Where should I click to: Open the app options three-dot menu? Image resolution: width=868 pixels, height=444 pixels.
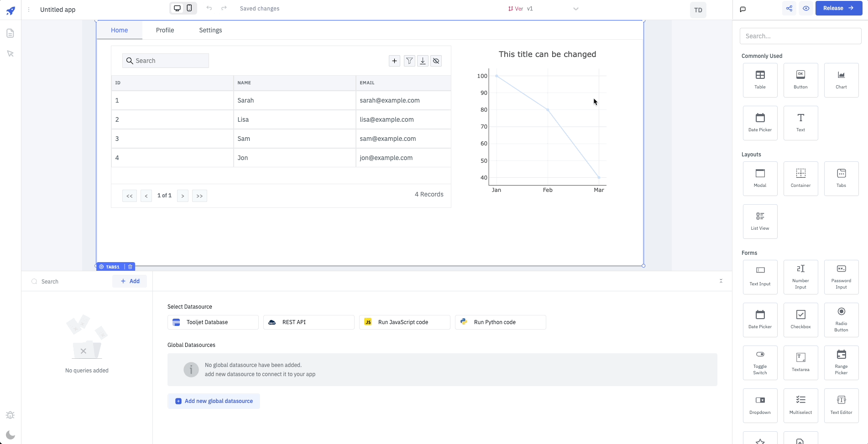pyautogui.click(x=29, y=10)
